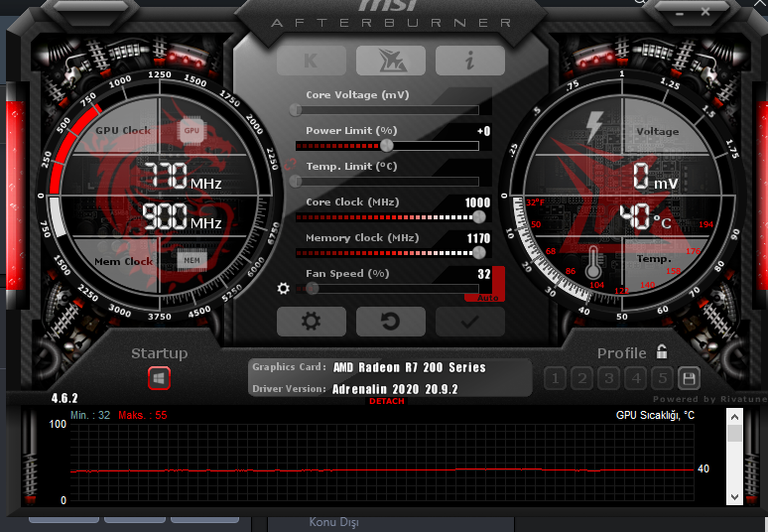Viewport: 768px width, 532px height.
Task: Select profile slot 3
Action: pos(609,378)
